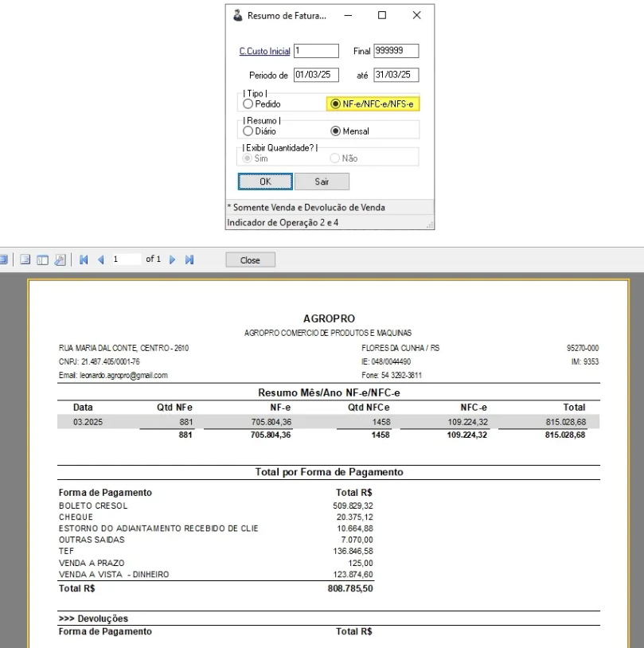Go to first page of report
The height and width of the screenshot is (648, 644).
pyautogui.click(x=84, y=260)
